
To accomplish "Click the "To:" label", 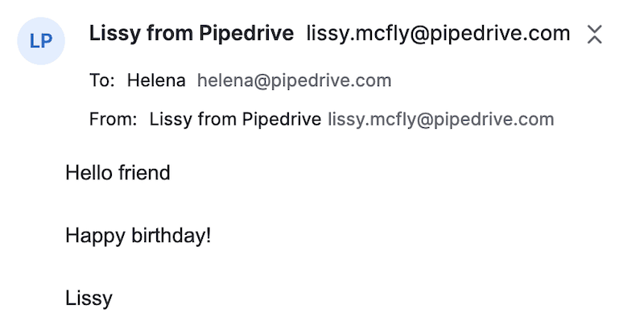I will click(x=103, y=80).
